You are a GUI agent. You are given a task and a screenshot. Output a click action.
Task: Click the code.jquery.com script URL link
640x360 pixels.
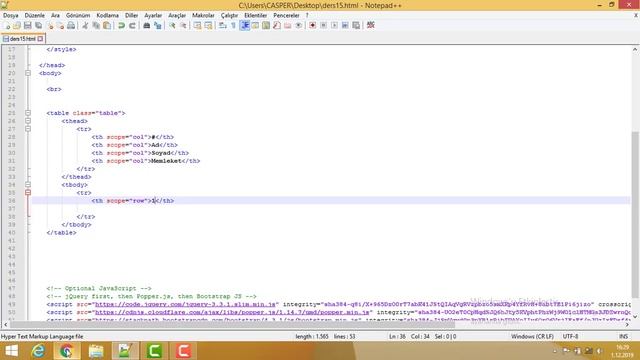coord(185,304)
